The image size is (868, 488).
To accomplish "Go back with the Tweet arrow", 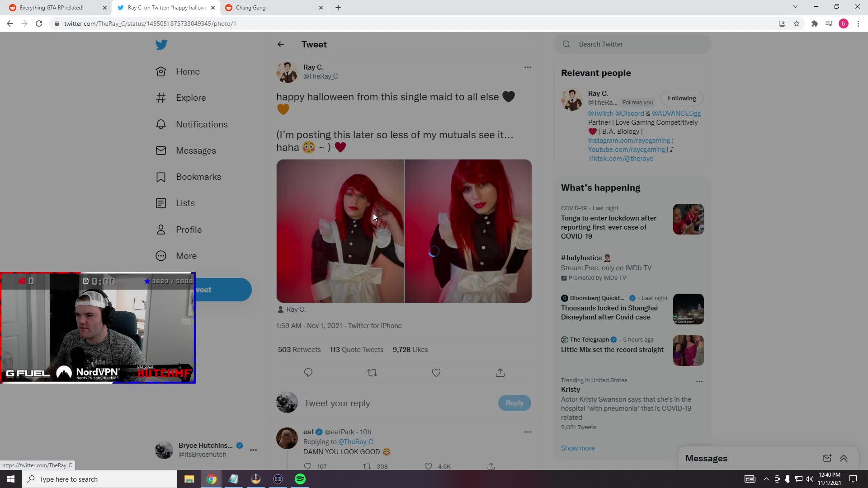I will click(281, 44).
